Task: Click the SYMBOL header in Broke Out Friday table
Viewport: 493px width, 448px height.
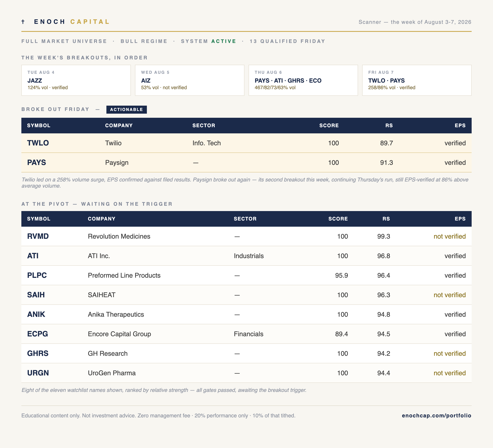Action: (39, 126)
